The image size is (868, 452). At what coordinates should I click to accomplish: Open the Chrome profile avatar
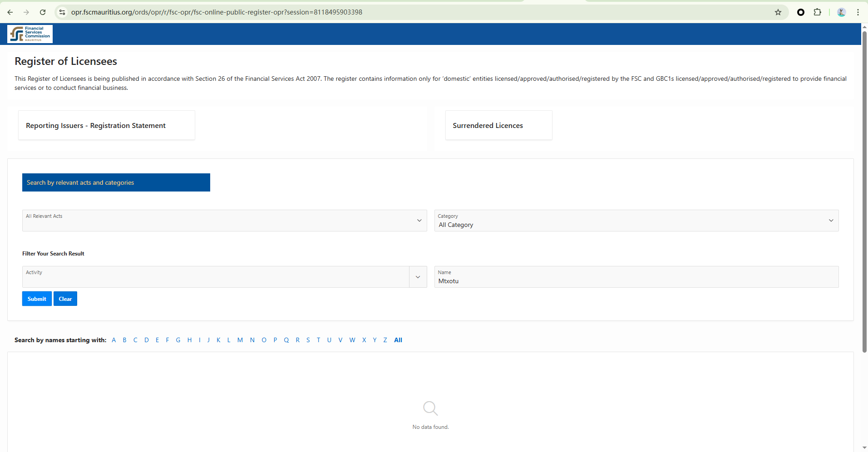tap(841, 12)
